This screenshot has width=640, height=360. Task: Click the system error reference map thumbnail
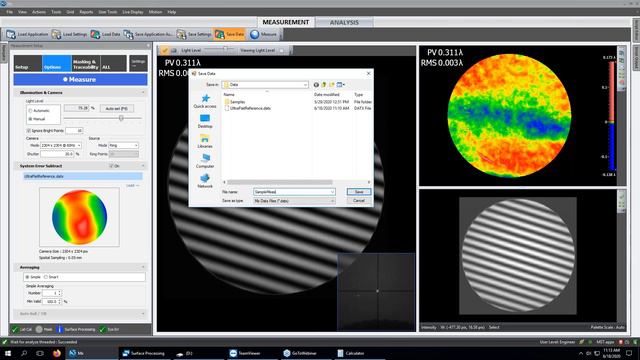pos(80,217)
